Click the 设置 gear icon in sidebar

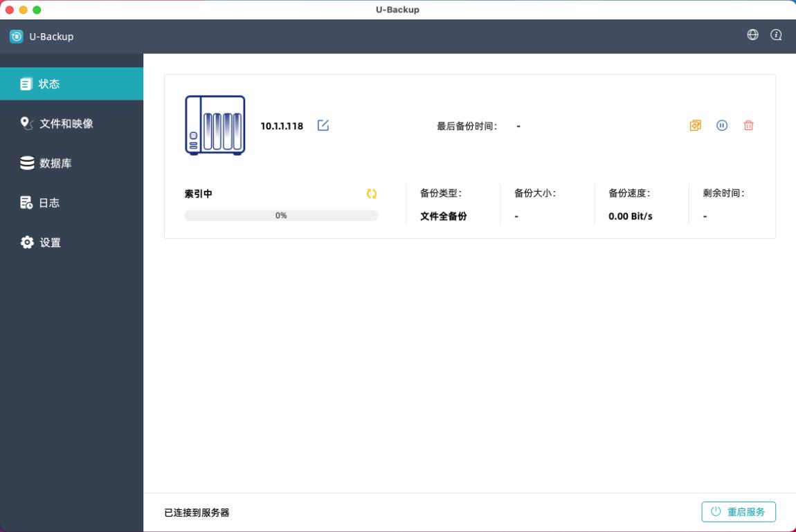click(26, 243)
